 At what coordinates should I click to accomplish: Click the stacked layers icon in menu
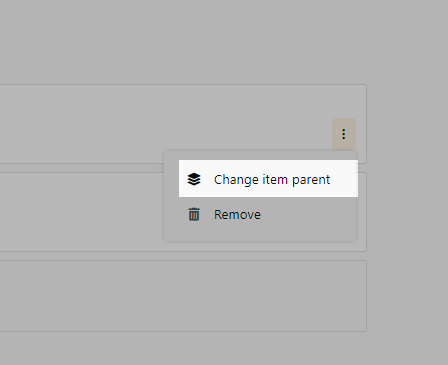(x=194, y=179)
